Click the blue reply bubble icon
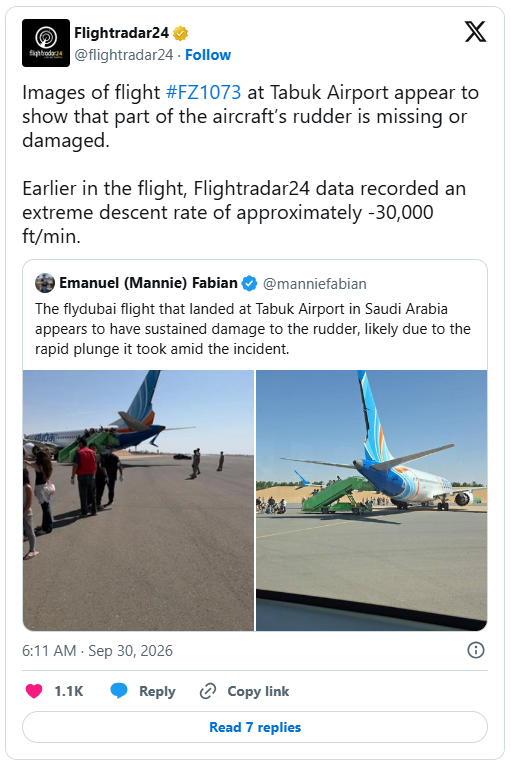The width and height of the screenshot is (511, 766). coord(119,691)
